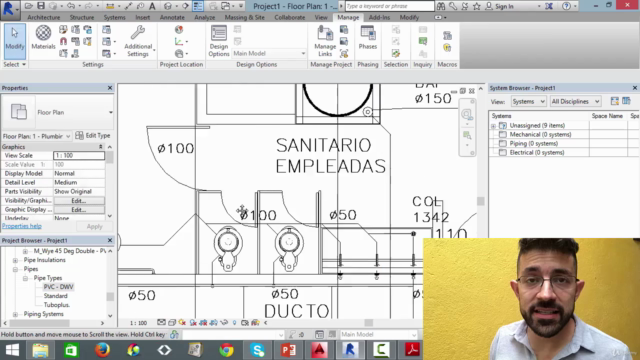Viewport: 640px width, 360px height.
Task: Collapse the Pipe Types node
Action: coord(25,278)
